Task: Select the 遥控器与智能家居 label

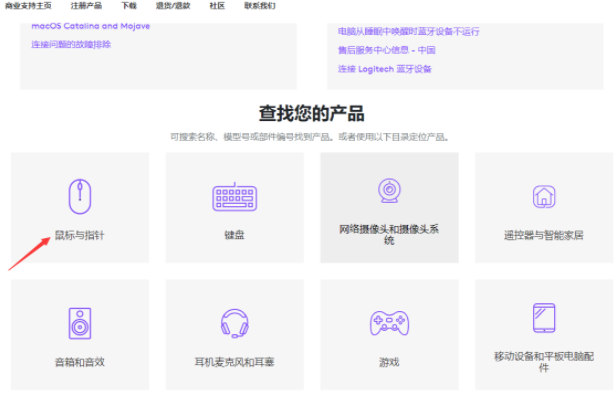Action: (544, 235)
